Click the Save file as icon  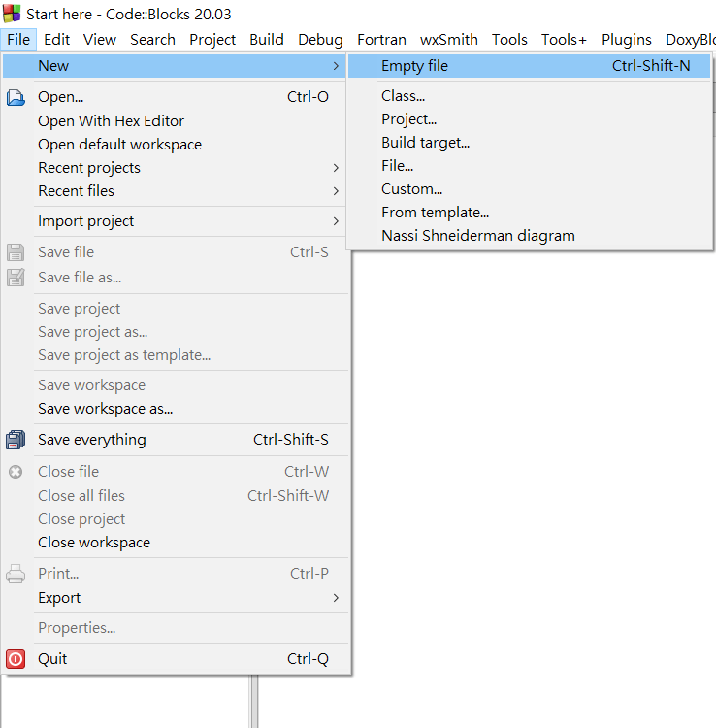pos(16,278)
